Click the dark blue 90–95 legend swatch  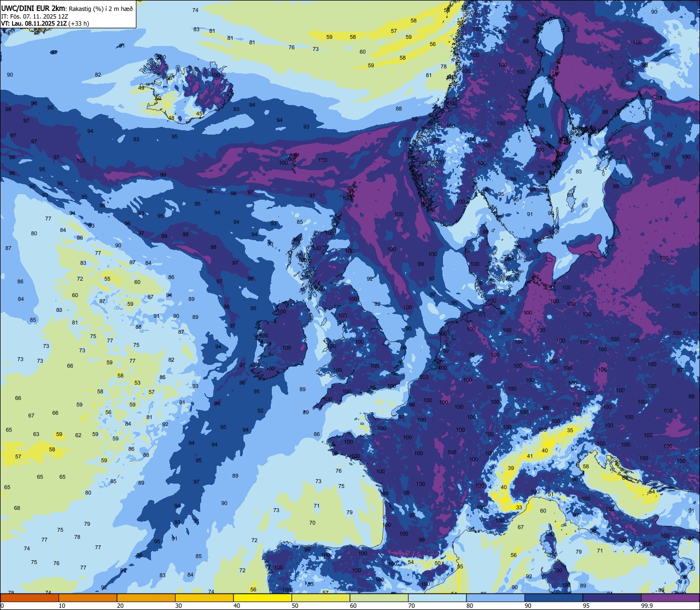point(553,597)
